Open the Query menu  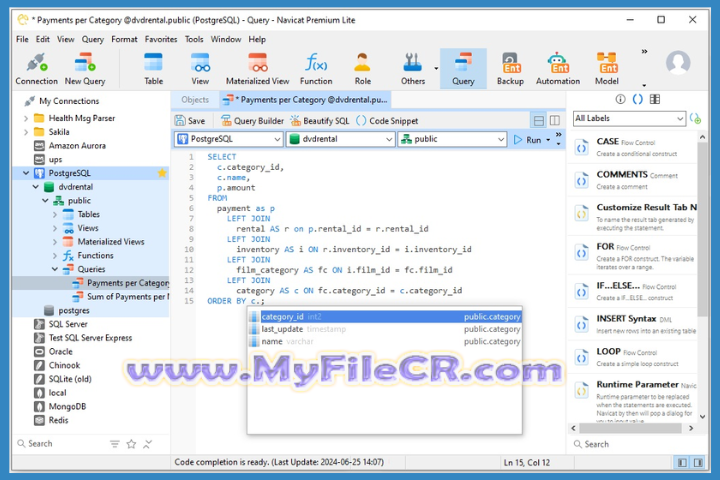pos(93,39)
